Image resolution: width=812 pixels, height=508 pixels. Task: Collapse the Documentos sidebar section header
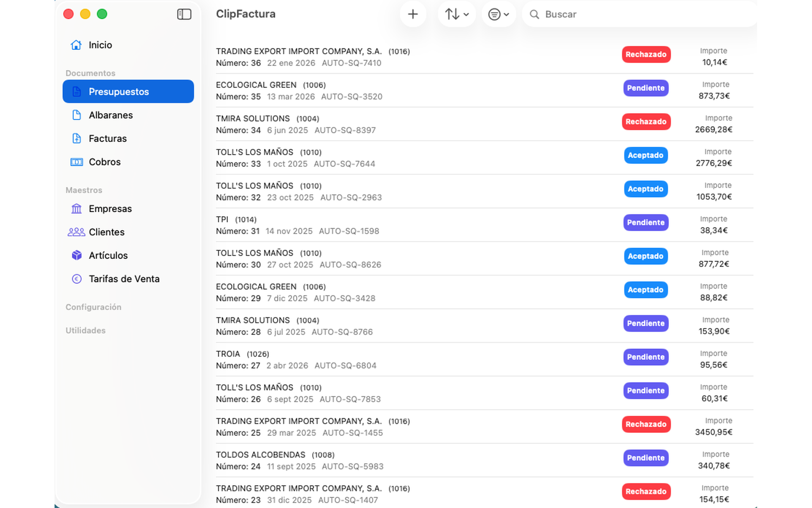tap(90, 73)
